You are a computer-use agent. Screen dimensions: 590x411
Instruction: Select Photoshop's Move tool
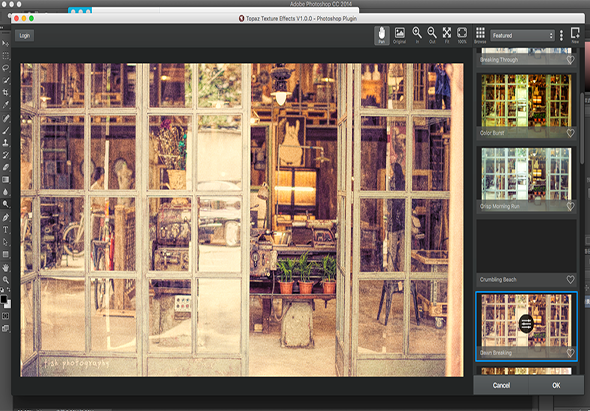6,44
